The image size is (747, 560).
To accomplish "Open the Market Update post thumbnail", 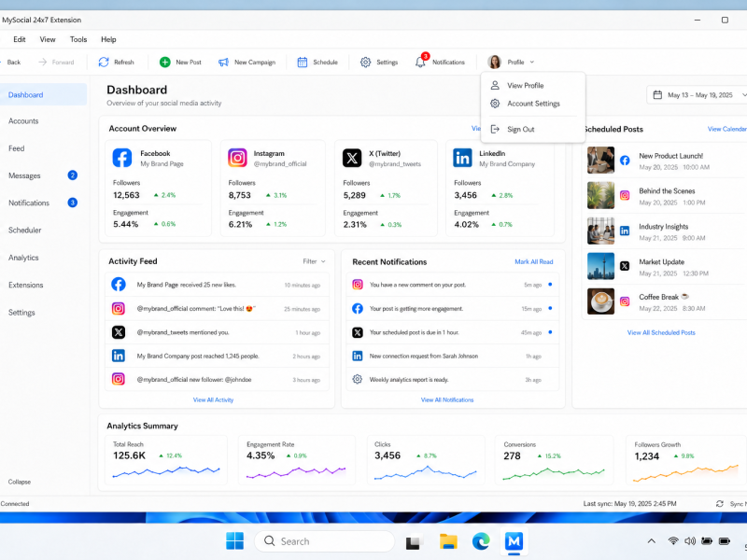I will (600, 266).
